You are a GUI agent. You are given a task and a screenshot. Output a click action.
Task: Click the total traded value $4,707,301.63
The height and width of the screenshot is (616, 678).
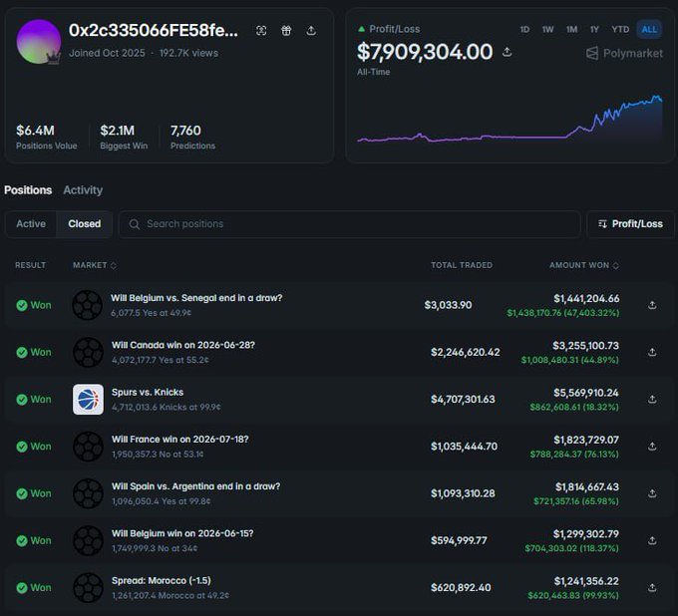click(463, 400)
